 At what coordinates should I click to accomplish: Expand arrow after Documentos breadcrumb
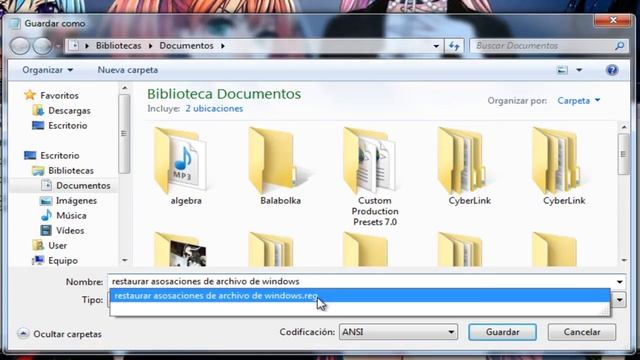(223, 46)
